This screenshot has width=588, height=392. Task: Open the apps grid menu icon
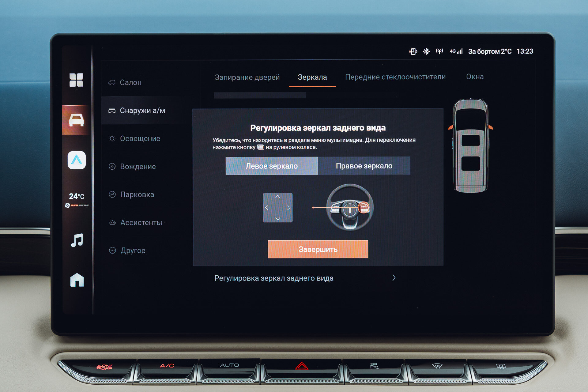click(x=76, y=80)
